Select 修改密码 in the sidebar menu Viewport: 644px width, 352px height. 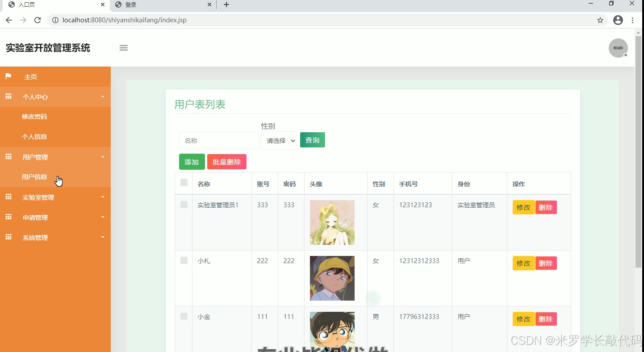tap(34, 116)
